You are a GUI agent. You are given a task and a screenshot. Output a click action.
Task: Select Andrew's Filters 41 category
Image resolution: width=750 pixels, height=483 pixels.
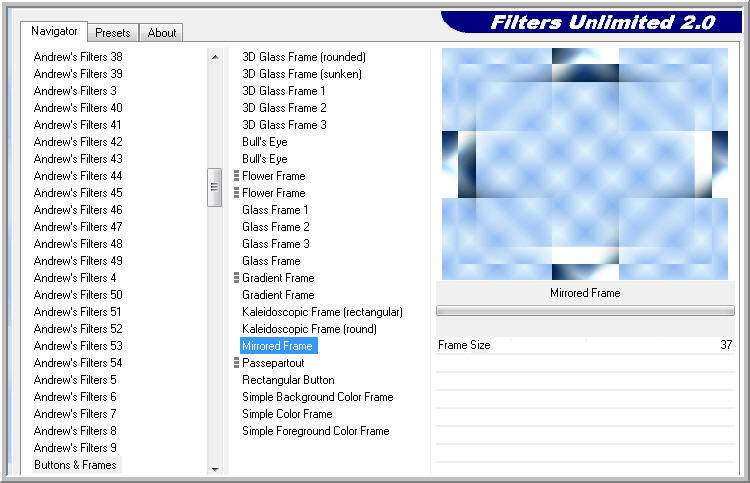tap(77, 125)
